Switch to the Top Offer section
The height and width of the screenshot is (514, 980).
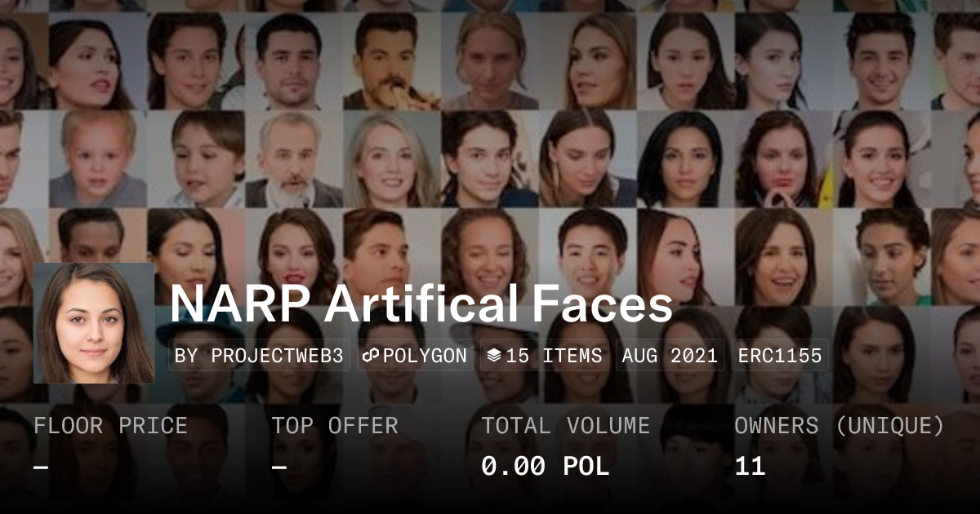[335, 425]
